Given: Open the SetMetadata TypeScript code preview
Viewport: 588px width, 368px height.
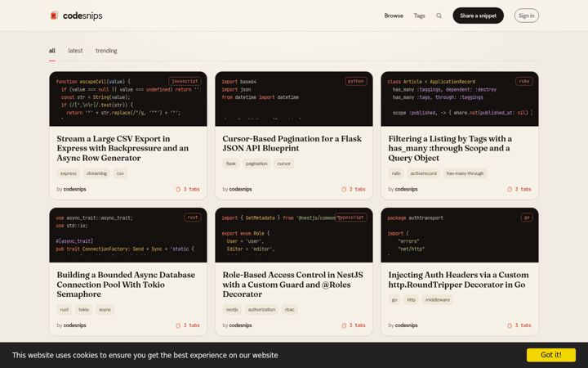Looking at the screenshot, I should 294,235.
